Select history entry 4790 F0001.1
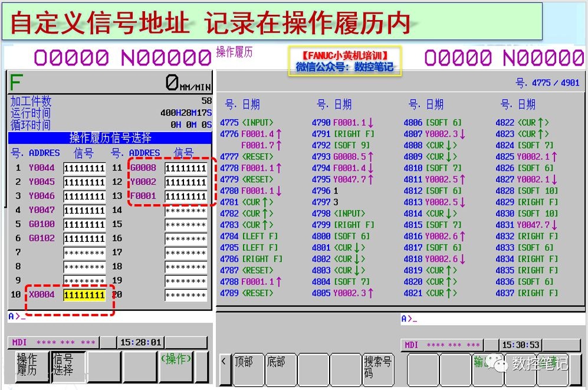The height and width of the screenshot is (390, 588). pos(343,123)
